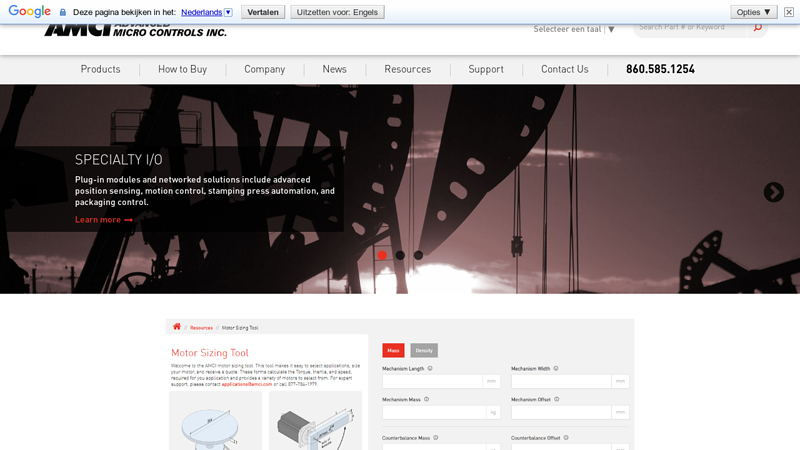The height and width of the screenshot is (450, 800).
Task: Click info icon next to Mechanism Length
Action: tap(430, 368)
